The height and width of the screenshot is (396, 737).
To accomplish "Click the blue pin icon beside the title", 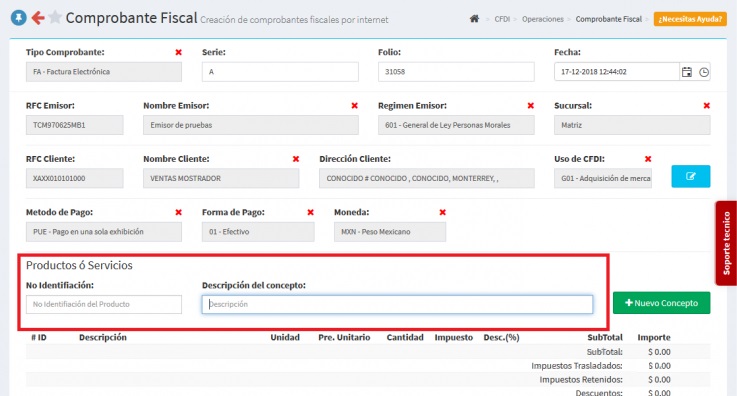I will point(18,18).
